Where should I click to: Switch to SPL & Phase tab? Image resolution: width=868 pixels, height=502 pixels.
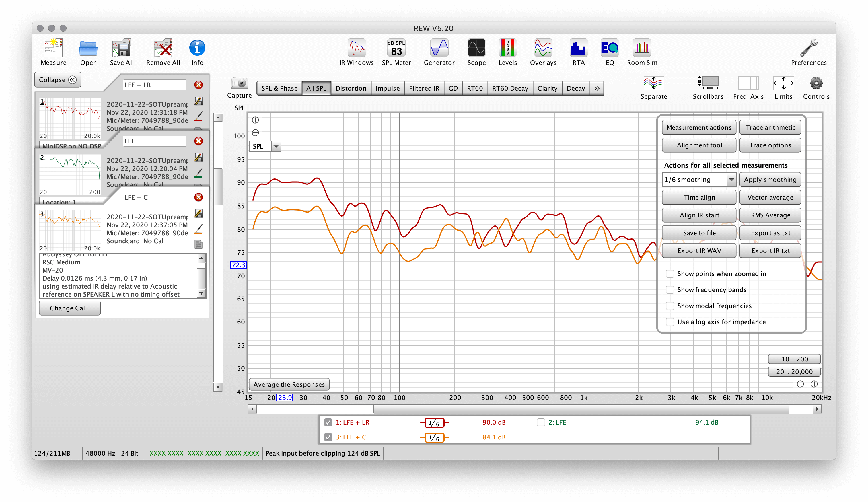coord(279,88)
